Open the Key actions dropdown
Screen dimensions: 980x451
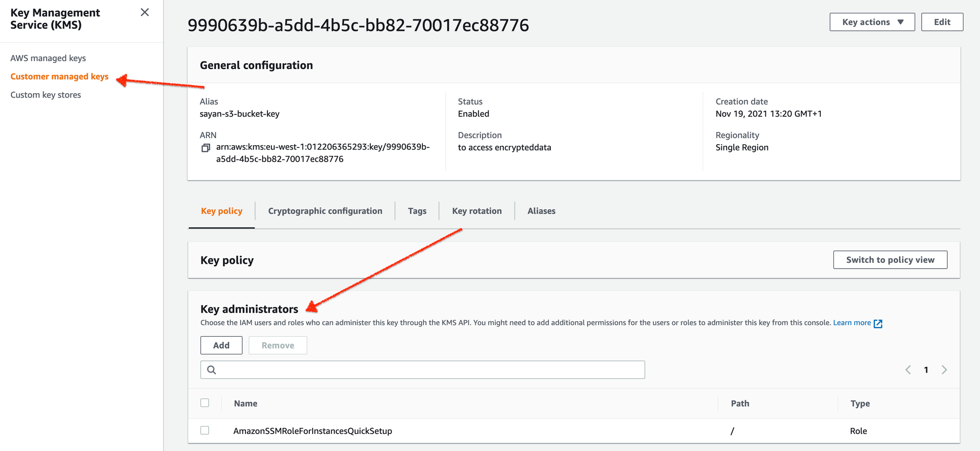tap(872, 22)
